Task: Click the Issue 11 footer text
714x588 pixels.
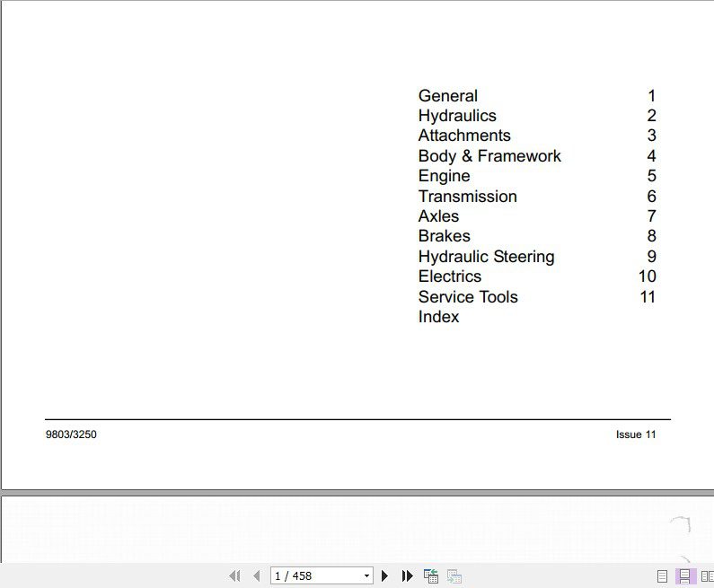Action: 636,434
